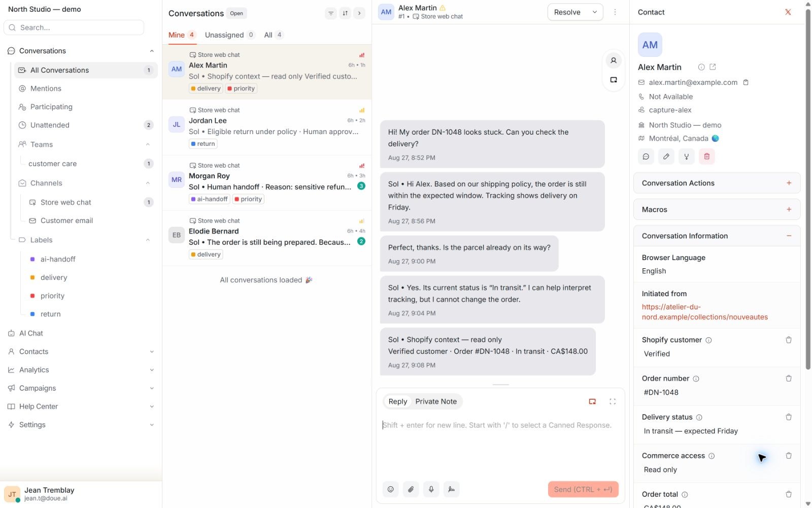
Task: Toggle reply editor to expanded view
Action: (x=613, y=401)
